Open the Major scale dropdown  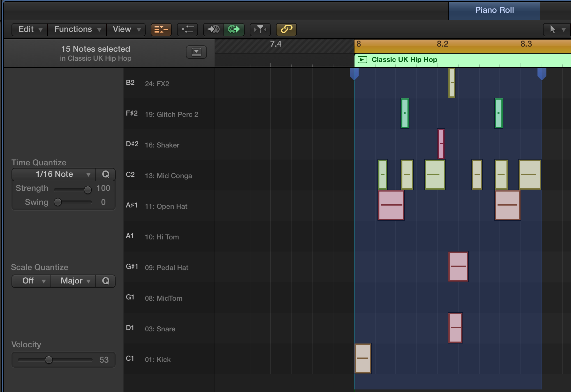click(73, 281)
